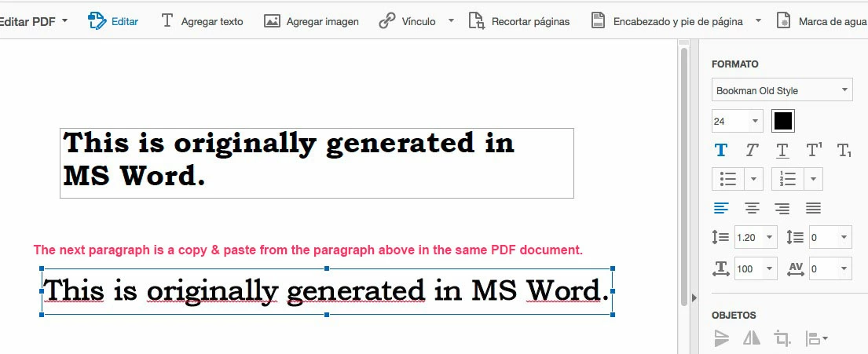The width and height of the screenshot is (868, 354).
Task: Expand the Vínculo dropdown arrow
Action: click(451, 21)
